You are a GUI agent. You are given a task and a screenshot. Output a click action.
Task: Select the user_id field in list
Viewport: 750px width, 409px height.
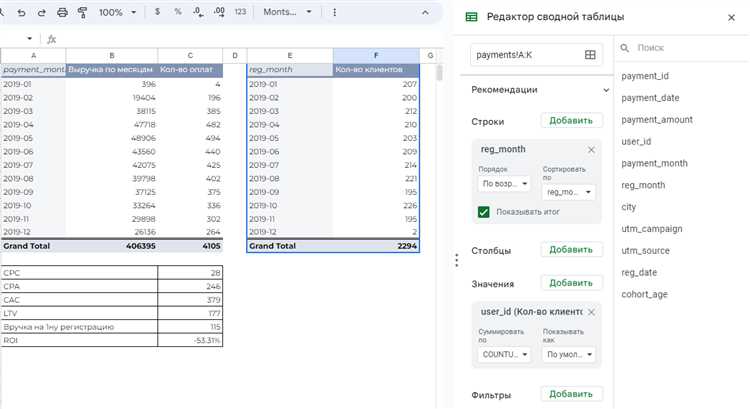pos(636,142)
